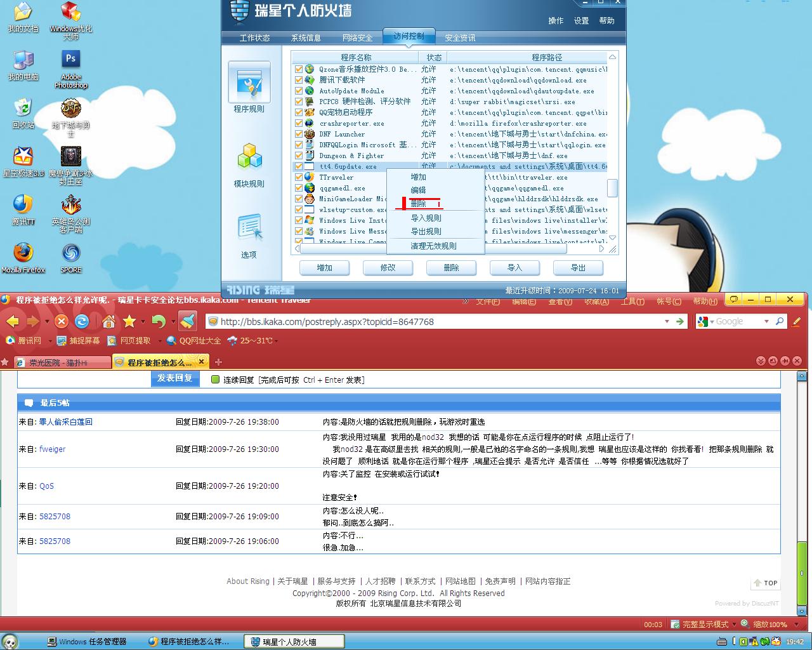
Task: Uncheck the DNF Launcher rule checkbox
Action: pyautogui.click(x=299, y=134)
